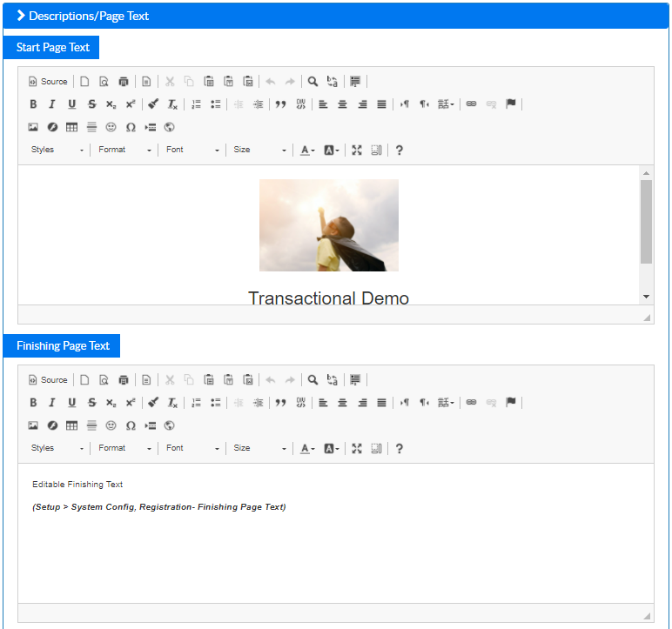Open Styles dropdown in Start Page editor
The image size is (672, 629).
(57, 150)
